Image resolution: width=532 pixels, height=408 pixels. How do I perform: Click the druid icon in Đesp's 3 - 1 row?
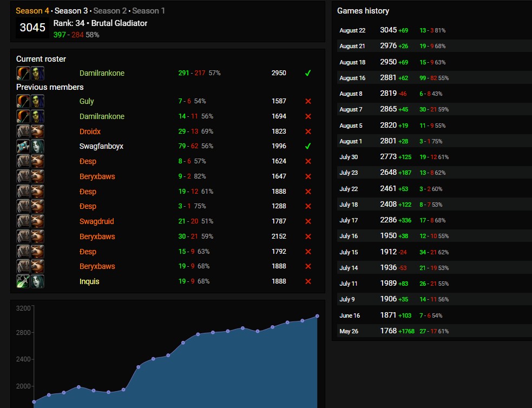(x=23, y=207)
